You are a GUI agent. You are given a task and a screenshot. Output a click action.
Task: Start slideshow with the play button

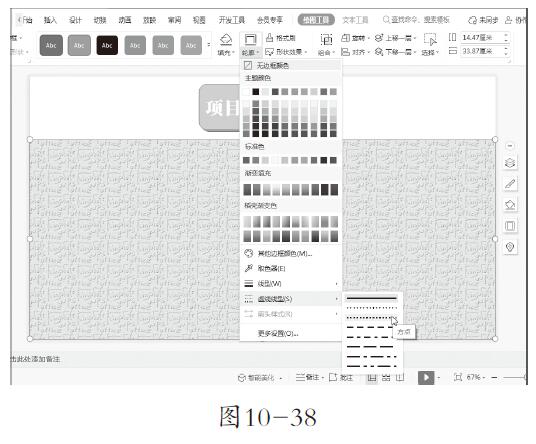tap(426, 377)
